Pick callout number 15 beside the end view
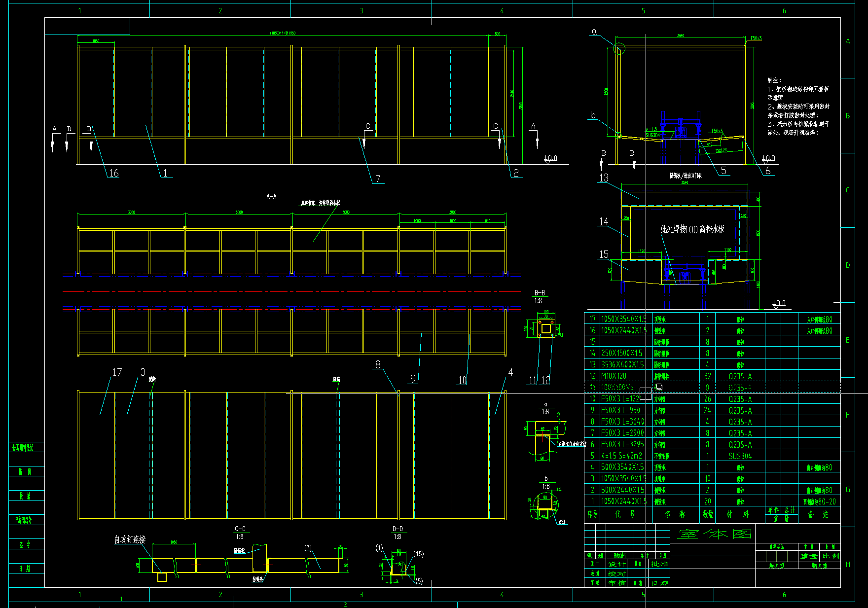 (x=604, y=254)
